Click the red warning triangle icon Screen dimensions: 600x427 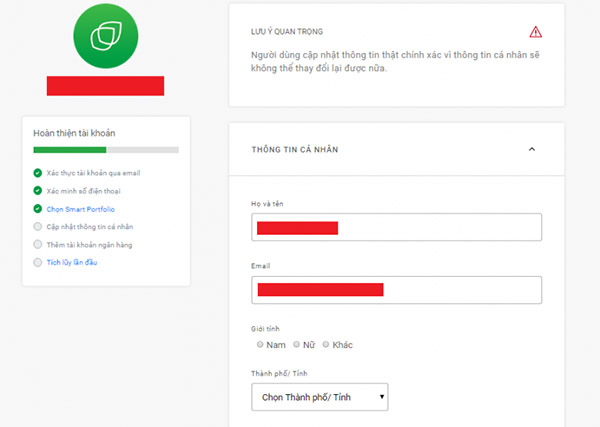pyautogui.click(x=536, y=32)
